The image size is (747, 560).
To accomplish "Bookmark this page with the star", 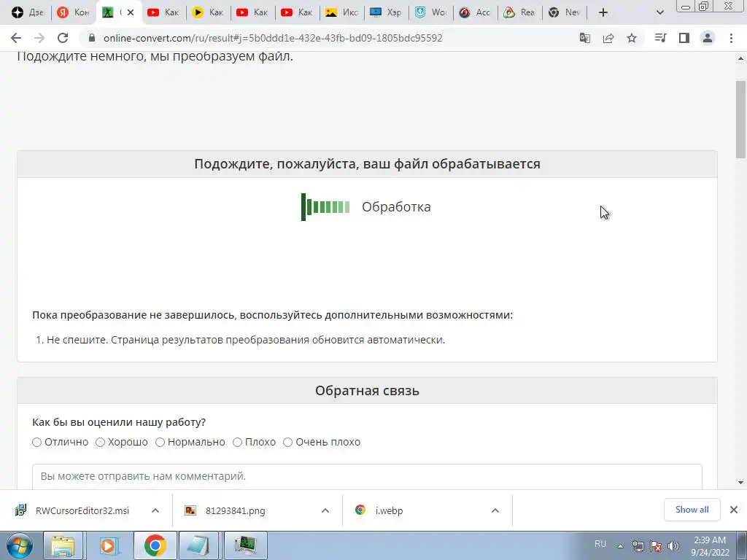I will [x=632, y=38].
